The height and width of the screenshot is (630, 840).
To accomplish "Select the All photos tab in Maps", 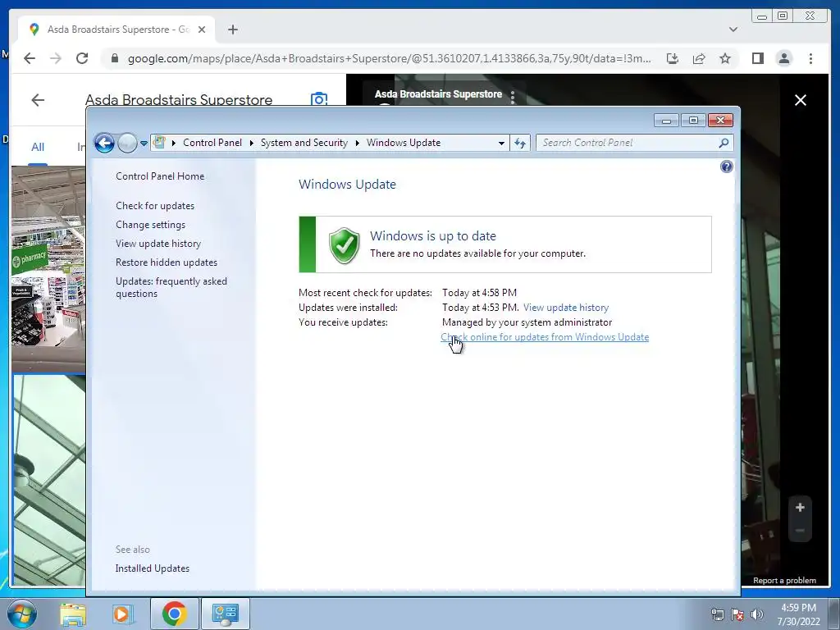I will (38, 147).
